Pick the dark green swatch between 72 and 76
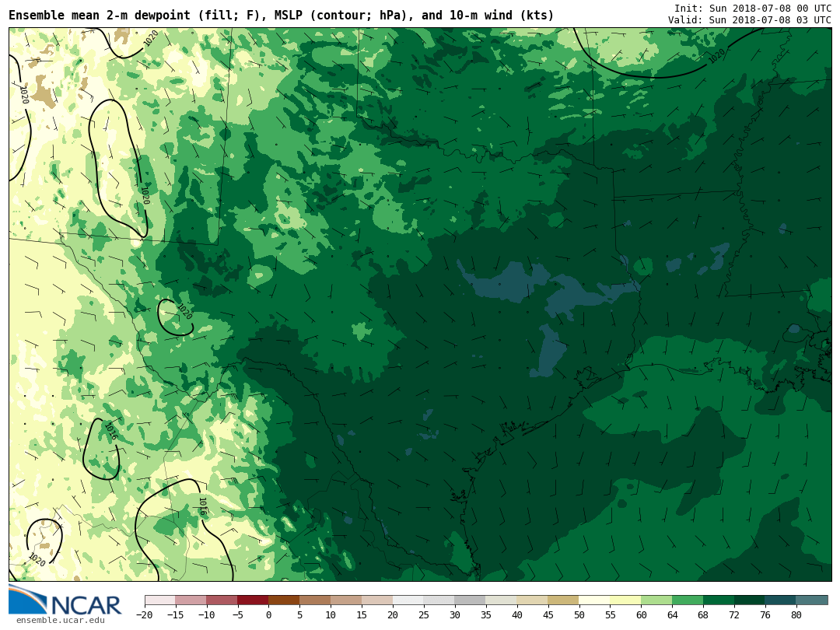Image resolution: width=840 pixels, height=630 pixels. (x=750, y=600)
